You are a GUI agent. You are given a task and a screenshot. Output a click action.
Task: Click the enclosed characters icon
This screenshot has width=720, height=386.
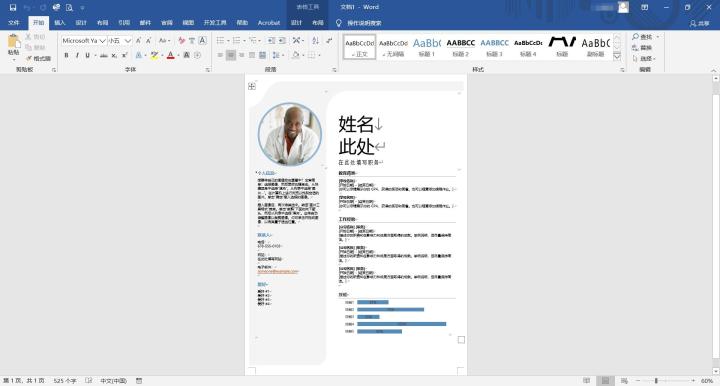point(197,56)
